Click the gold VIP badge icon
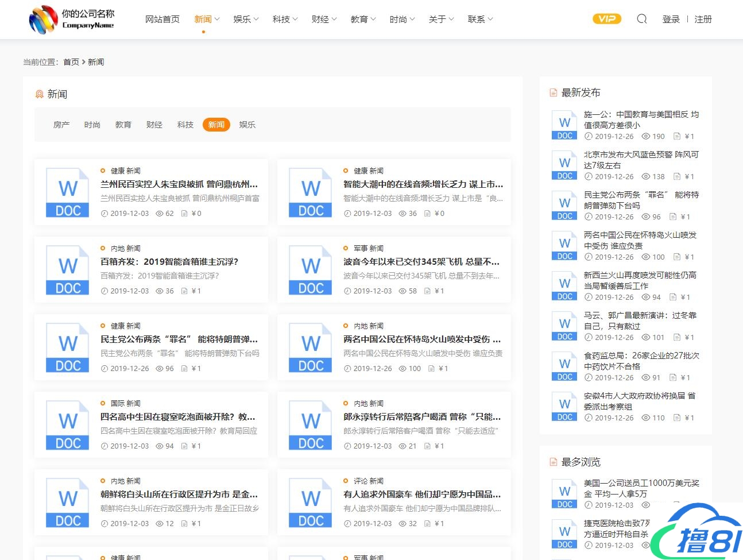The height and width of the screenshot is (560, 743). coord(607,19)
